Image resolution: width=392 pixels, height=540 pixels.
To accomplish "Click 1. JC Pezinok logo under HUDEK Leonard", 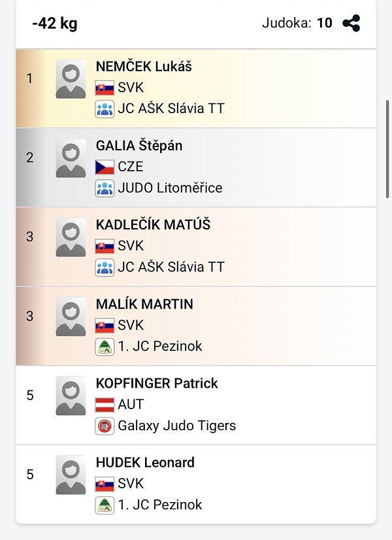I will [x=105, y=505].
